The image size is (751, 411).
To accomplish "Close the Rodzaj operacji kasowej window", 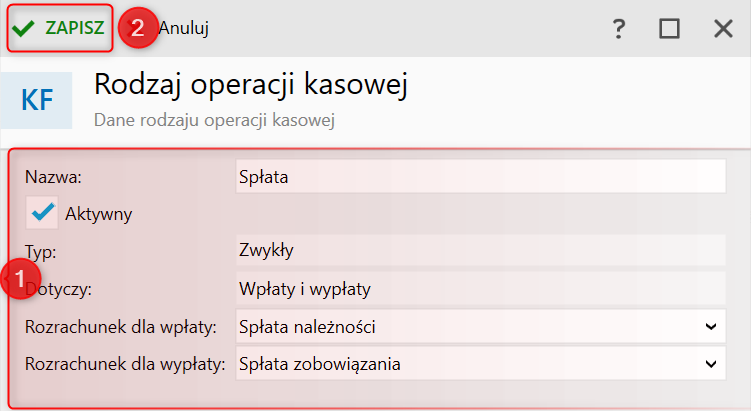I will pyautogui.click(x=723, y=29).
